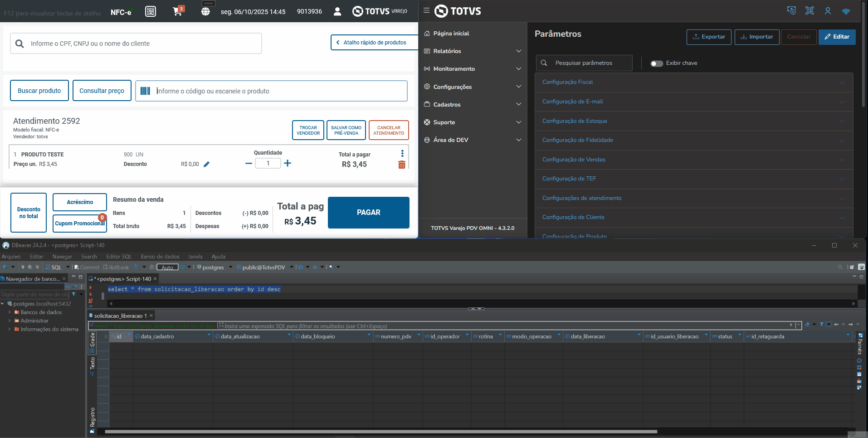Switch to the DBeaver perspective icon
The height and width of the screenshot is (438, 868).
pos(861,267)
